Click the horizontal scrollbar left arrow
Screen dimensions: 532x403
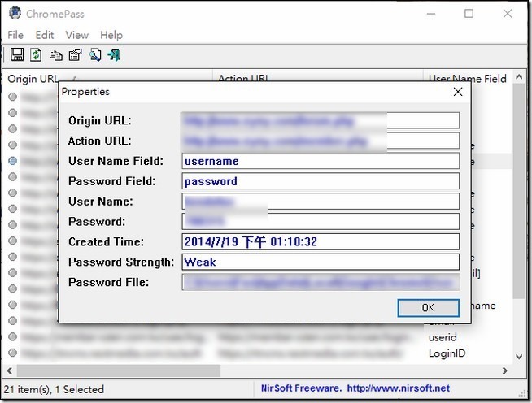click(10, 370)
